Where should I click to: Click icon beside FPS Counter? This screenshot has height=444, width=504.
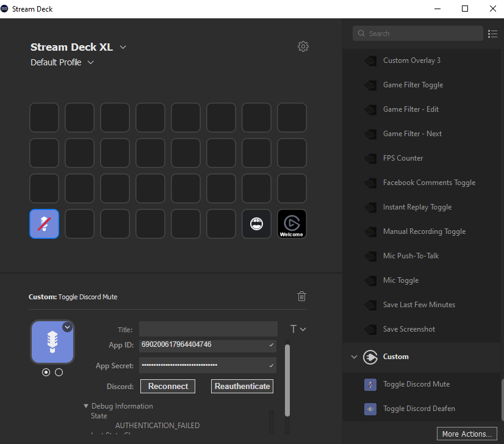(x=370, y=159)
